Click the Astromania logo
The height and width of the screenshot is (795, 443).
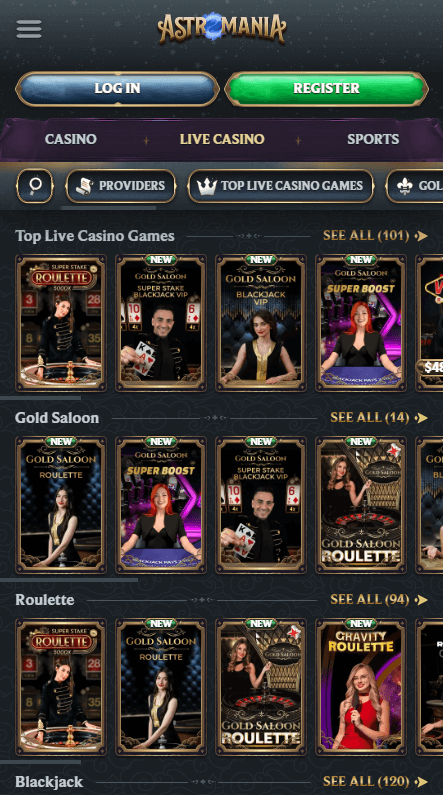point(222,28)
